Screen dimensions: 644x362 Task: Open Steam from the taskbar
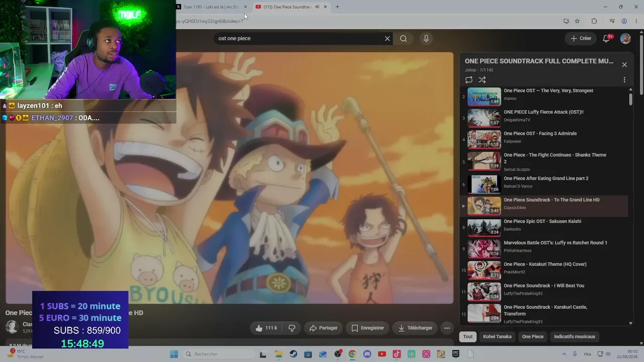tap(293, 354)
